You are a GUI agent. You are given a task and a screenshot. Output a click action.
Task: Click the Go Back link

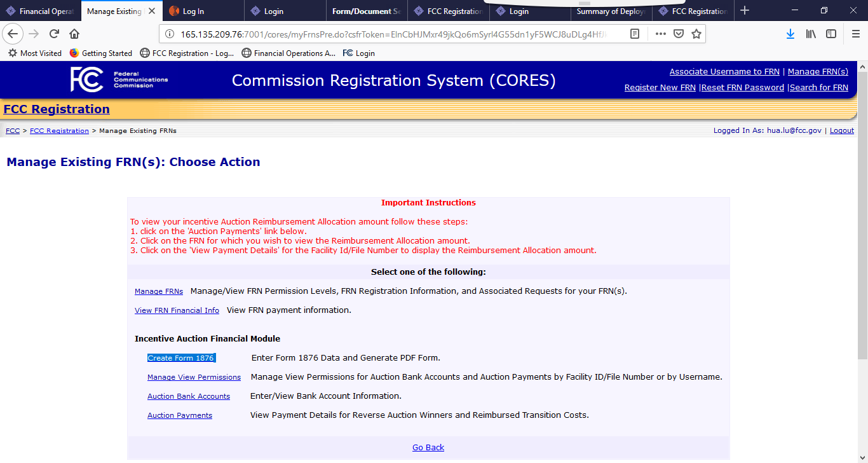point(428,448)
